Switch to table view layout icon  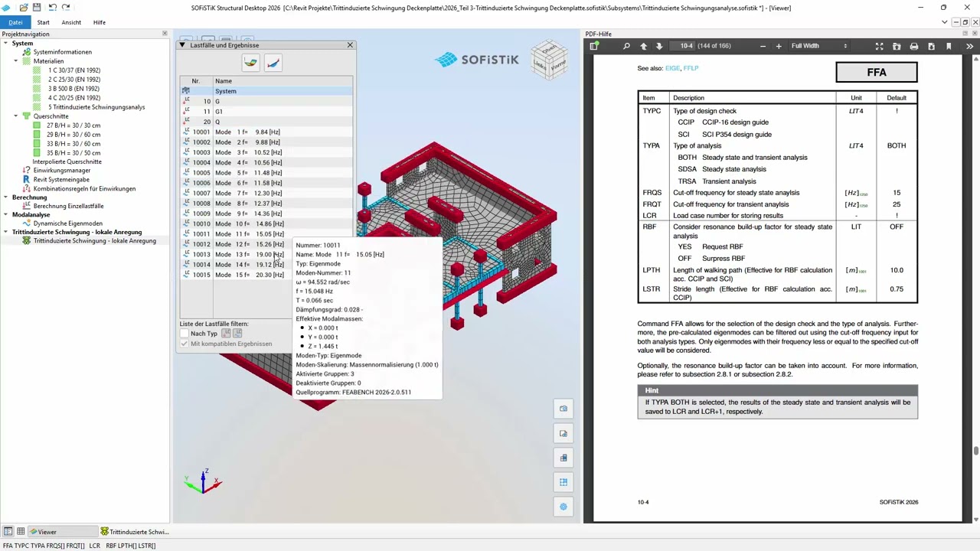[x=21, y=531]
